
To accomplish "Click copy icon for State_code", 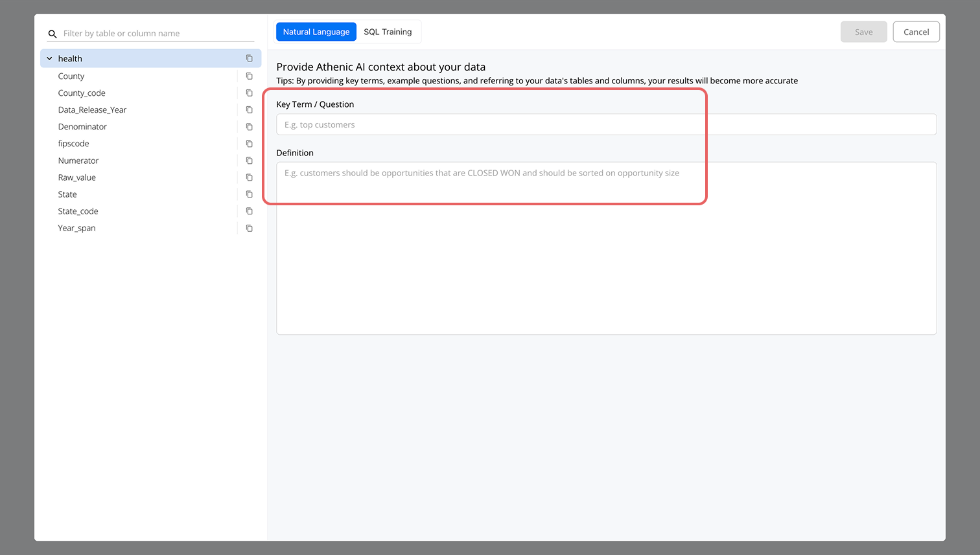I will (x=249, y=211).
